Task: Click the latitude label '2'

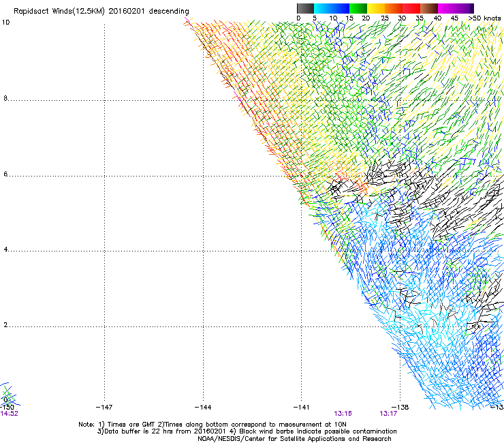Action: pyautogui.click(x=5, y=325)
